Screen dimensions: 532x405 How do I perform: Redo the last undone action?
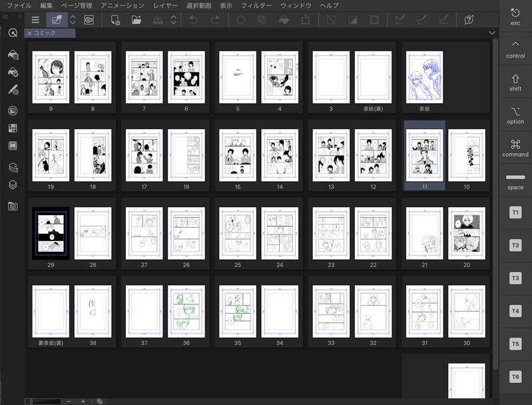[215, 20]
